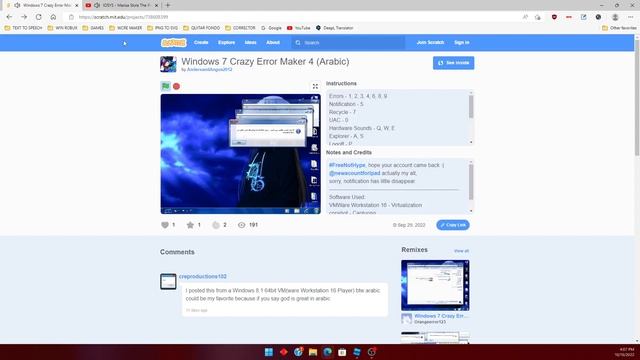Image resolution: width=640 pixels, height=360 pixels.
Task: Click the Read aloud icon in address bar
Action: pos(525,17)
